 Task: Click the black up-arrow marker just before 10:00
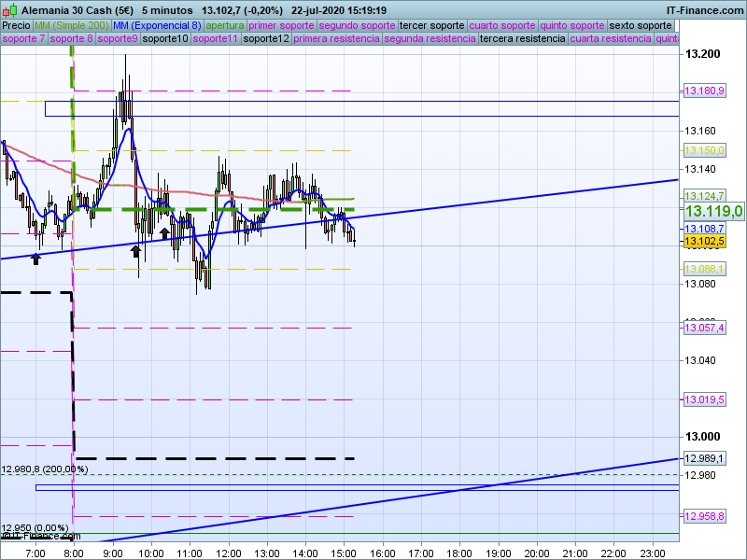pos(136,250)
